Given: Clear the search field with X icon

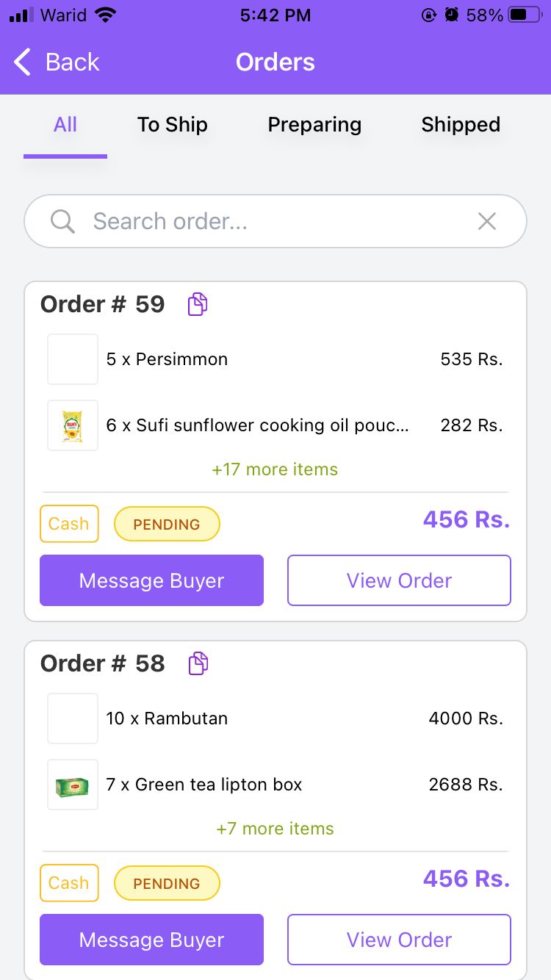Looking at the screenshot, I should (487, 221).
